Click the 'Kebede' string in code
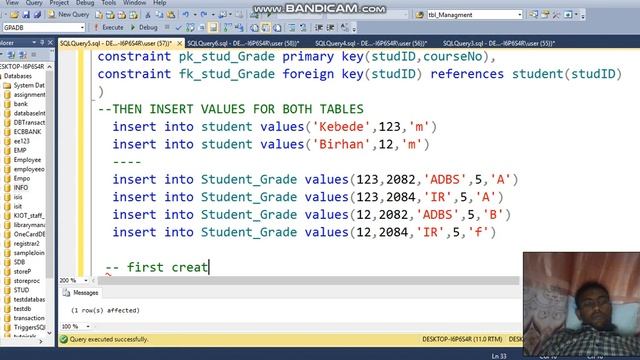Screen dimensions: 640x360 [342, 127]
